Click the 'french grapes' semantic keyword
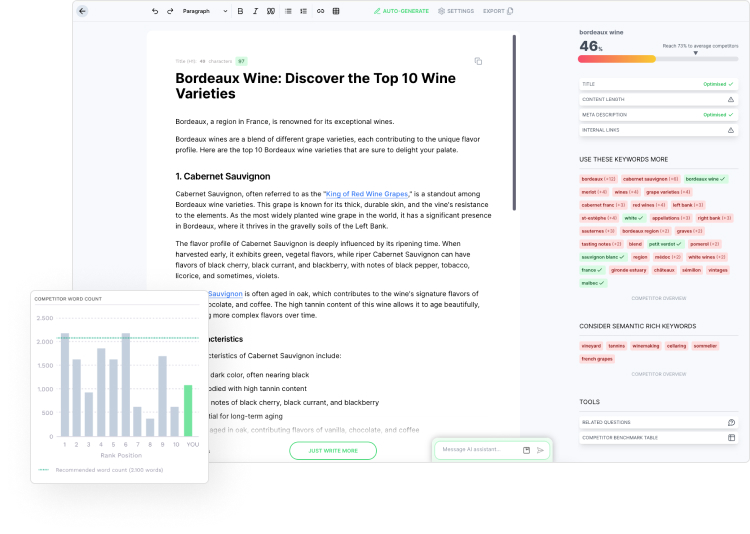This screenshot has width=750, height=534. [597, 359]
